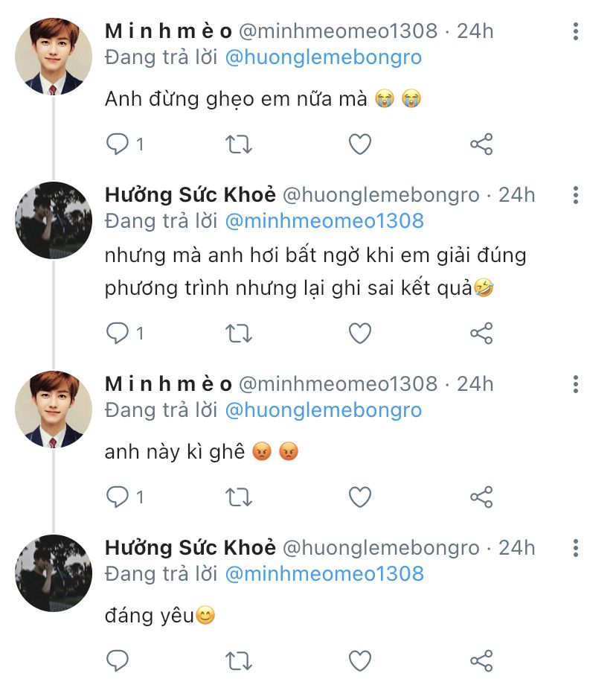Share the 'đáng yêu' tweet
616x682 pixels.
click(481, 659)
